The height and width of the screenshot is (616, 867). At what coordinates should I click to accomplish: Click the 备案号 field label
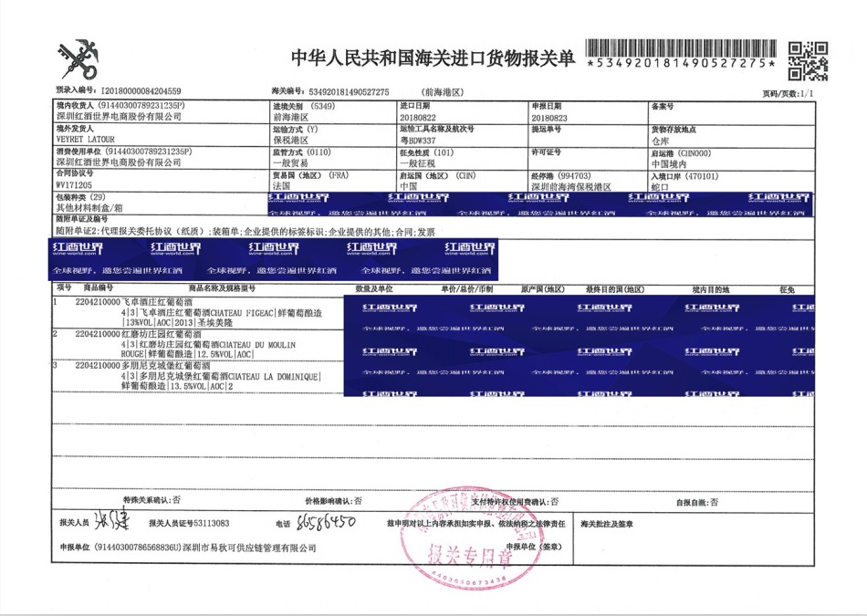(x=663, y=106)
